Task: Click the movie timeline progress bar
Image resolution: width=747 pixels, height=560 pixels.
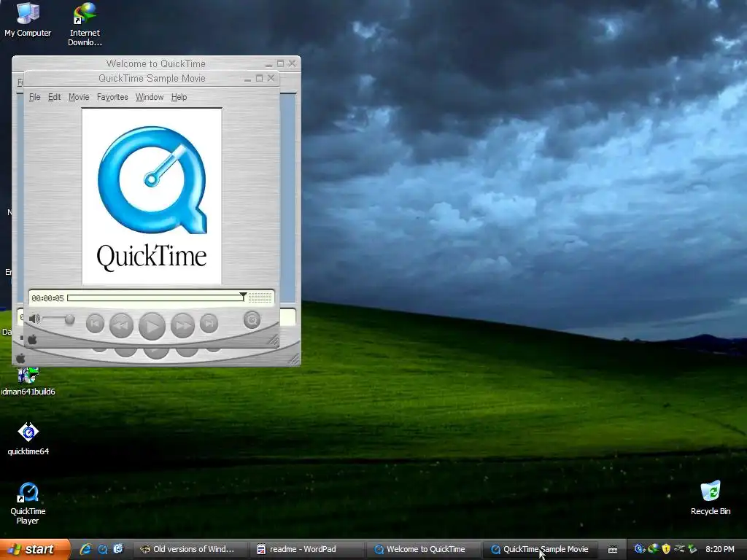Action: [x=155, y=298]
